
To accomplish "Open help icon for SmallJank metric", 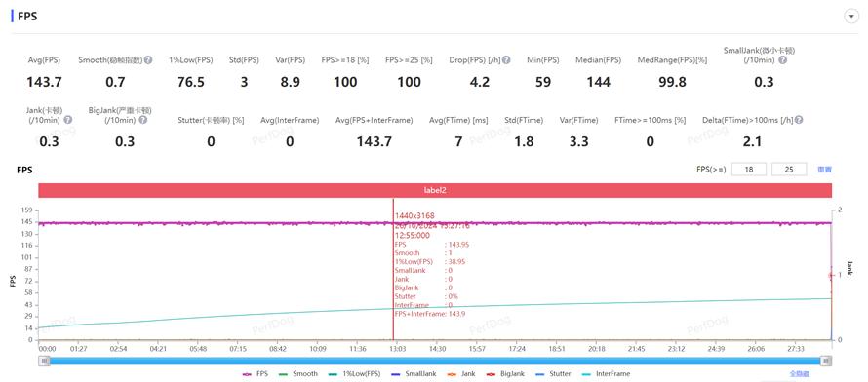I will [782, 59].
